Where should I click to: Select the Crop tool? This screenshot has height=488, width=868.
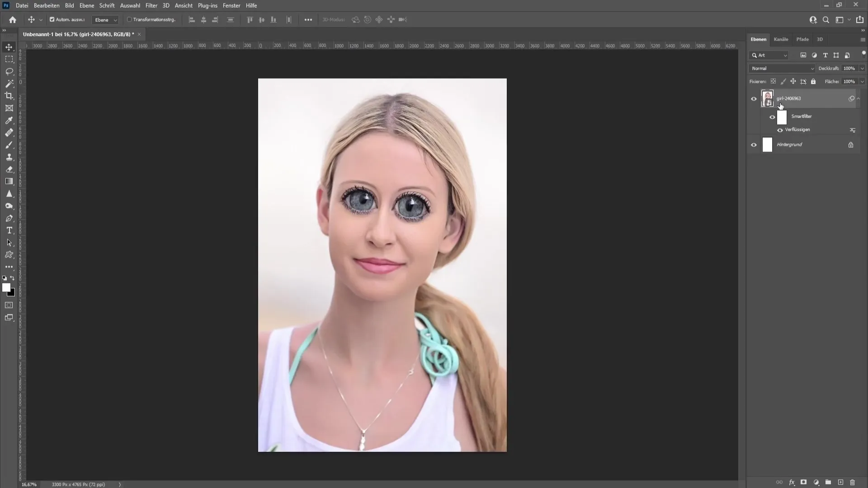[9, 95]
